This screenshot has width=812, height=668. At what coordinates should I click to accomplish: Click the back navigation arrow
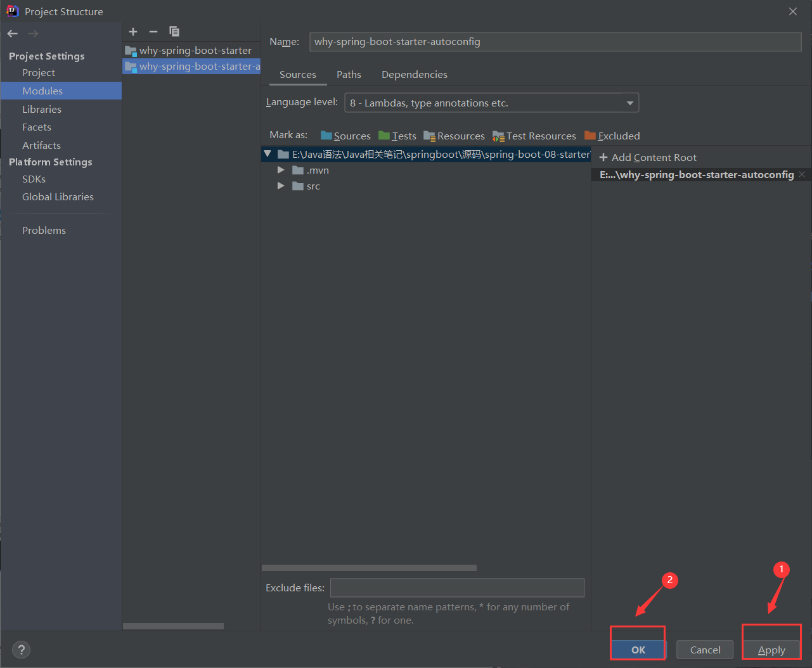13,34
